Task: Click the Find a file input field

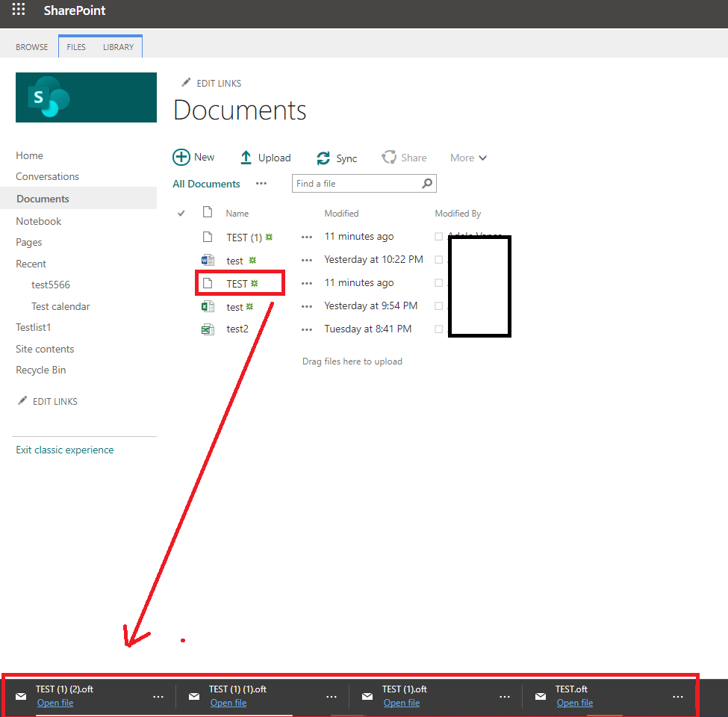Action: point(351,183)
